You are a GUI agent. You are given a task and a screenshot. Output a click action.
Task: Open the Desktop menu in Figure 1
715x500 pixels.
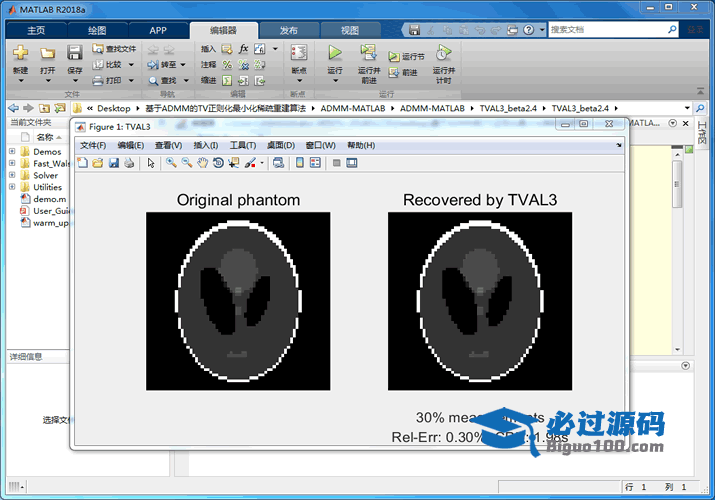tap(280, 145)
